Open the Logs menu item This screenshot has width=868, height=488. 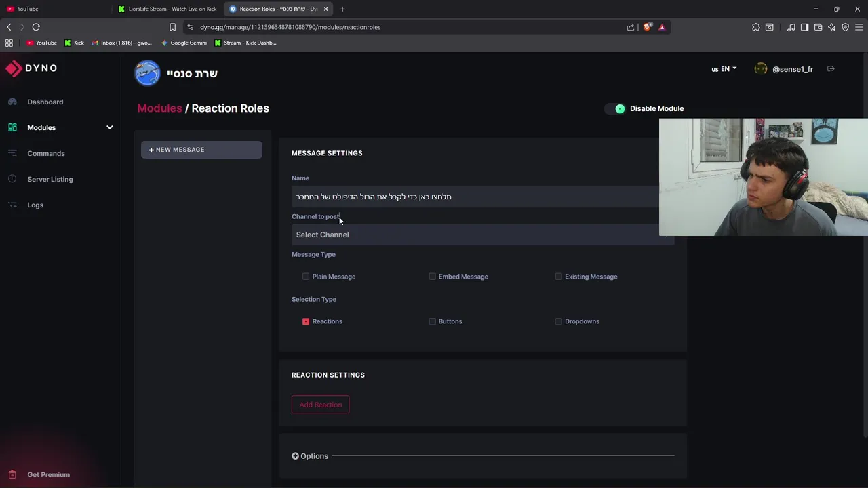35,205
